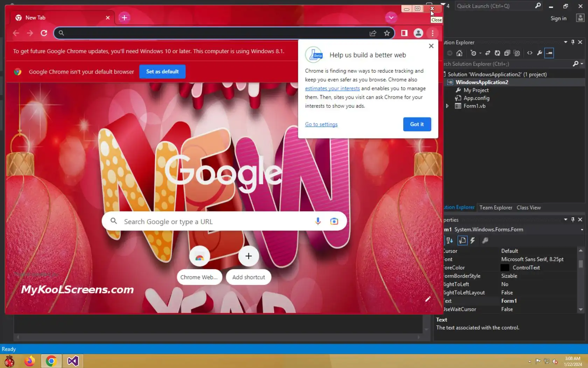
Task: Focus the Chrome address bar
Action: point(213,33)
